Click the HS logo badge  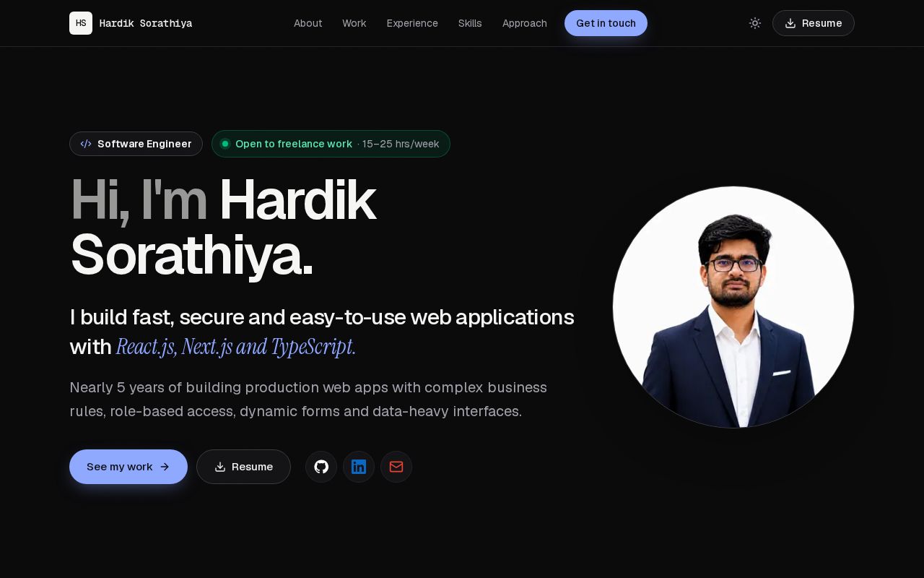point(81,23)
